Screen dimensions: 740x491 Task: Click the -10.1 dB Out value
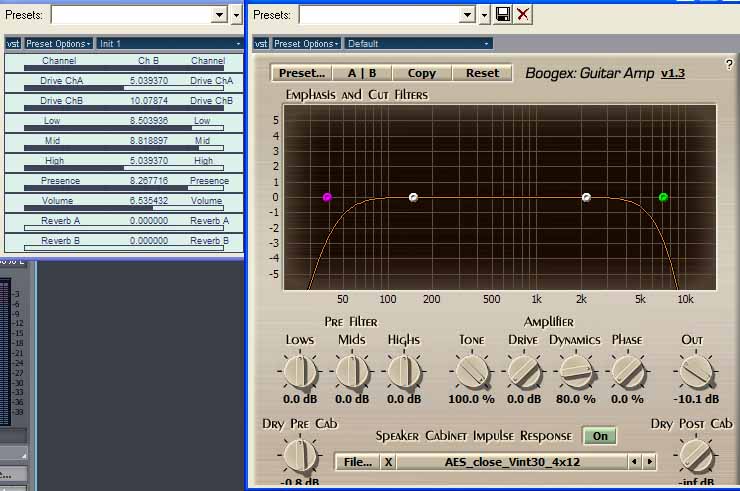pyautogui.click(x=696, y=399)
